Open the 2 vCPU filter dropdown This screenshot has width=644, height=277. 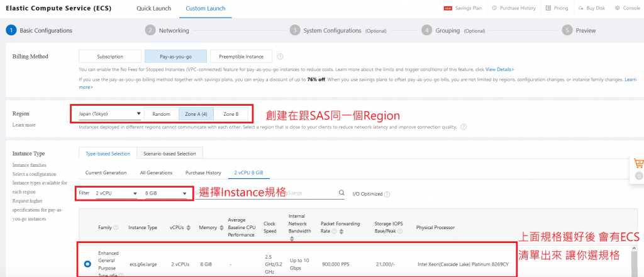pos(116,193)
